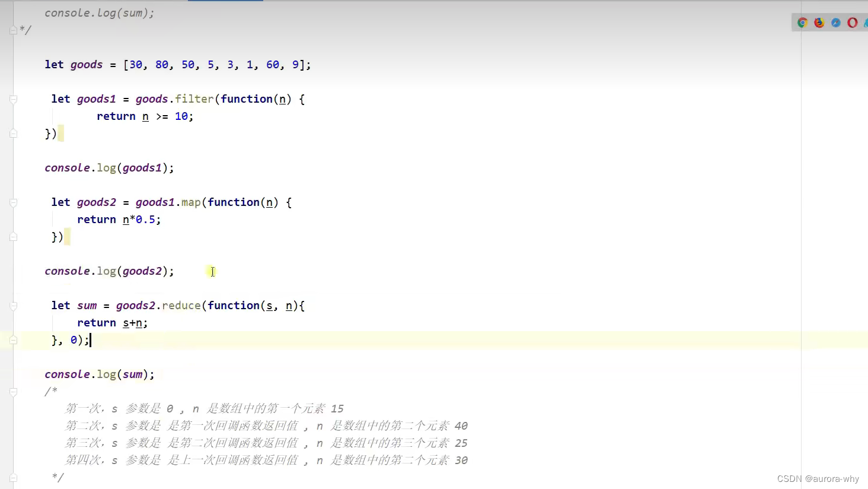Viewport: 868px width, 489px height.
Task: Click fold end marker at bottom '*/' line
Action: (x=13, y=478)
